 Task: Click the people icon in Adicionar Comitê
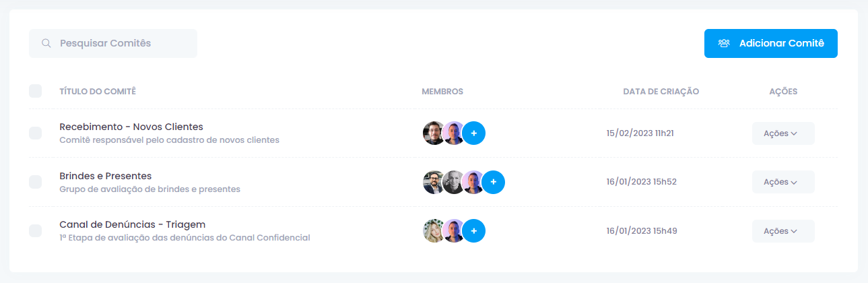[724, 43]
